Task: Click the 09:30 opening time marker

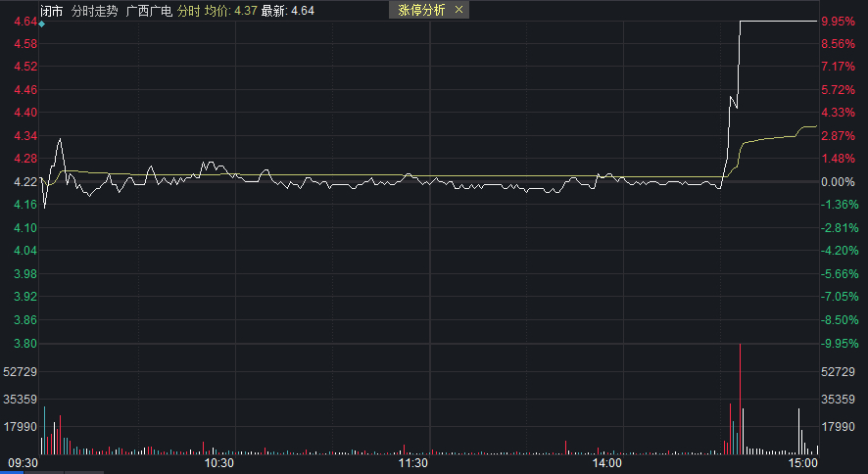Action: [24, 462]
